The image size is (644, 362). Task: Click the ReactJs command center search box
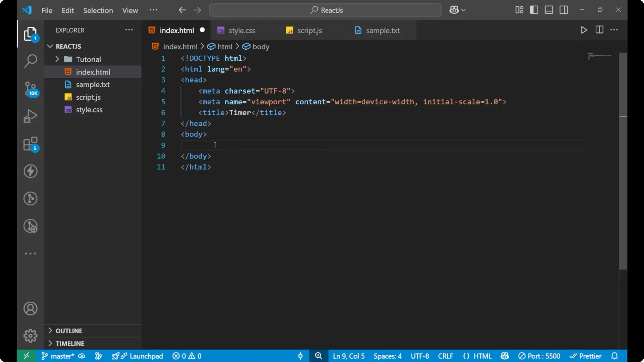tap(325, 10)
